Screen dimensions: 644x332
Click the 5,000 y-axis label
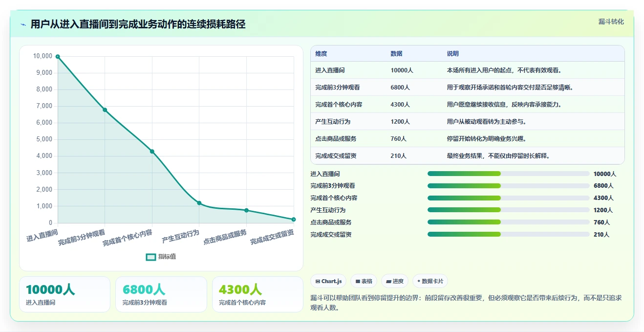point(44,139)
